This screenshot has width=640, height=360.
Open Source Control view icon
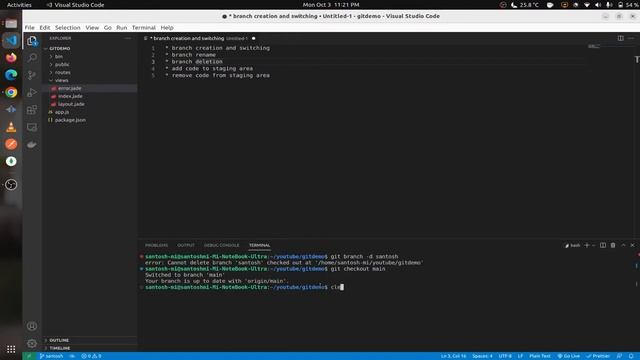[x=32, y=75]
